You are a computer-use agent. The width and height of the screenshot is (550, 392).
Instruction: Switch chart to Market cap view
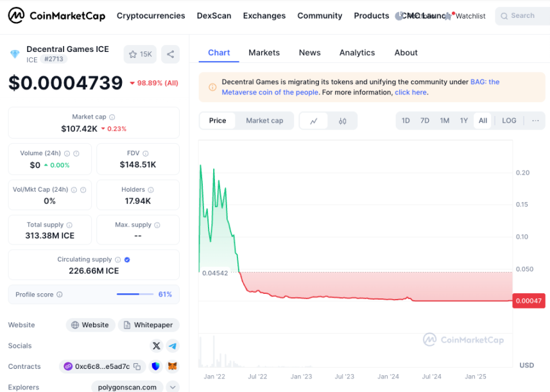pos(264,121)
